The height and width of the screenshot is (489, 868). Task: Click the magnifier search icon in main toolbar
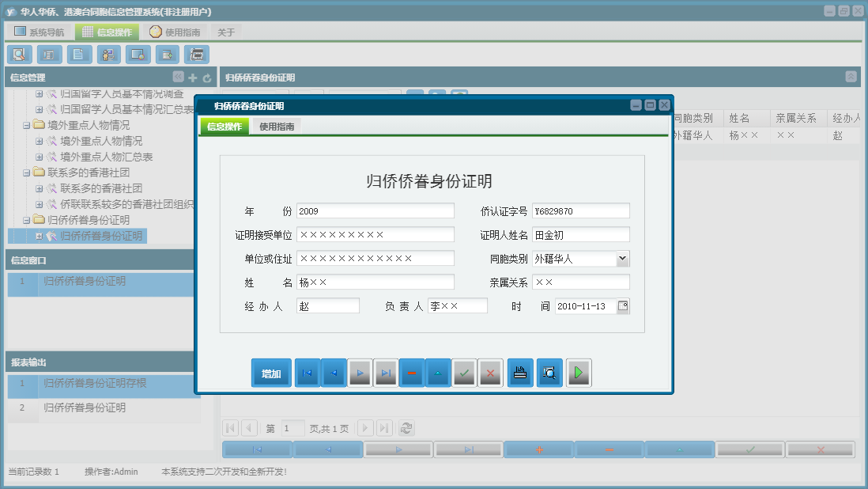point(19,55)
